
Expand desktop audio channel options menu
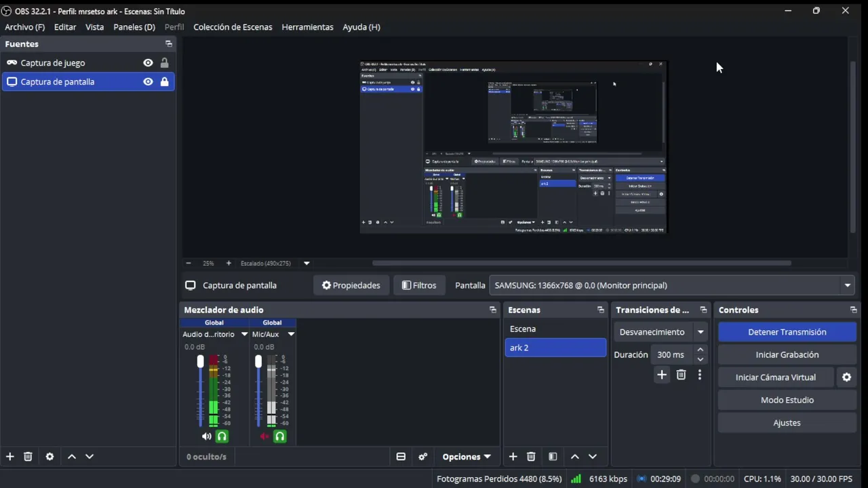[244, 334]
